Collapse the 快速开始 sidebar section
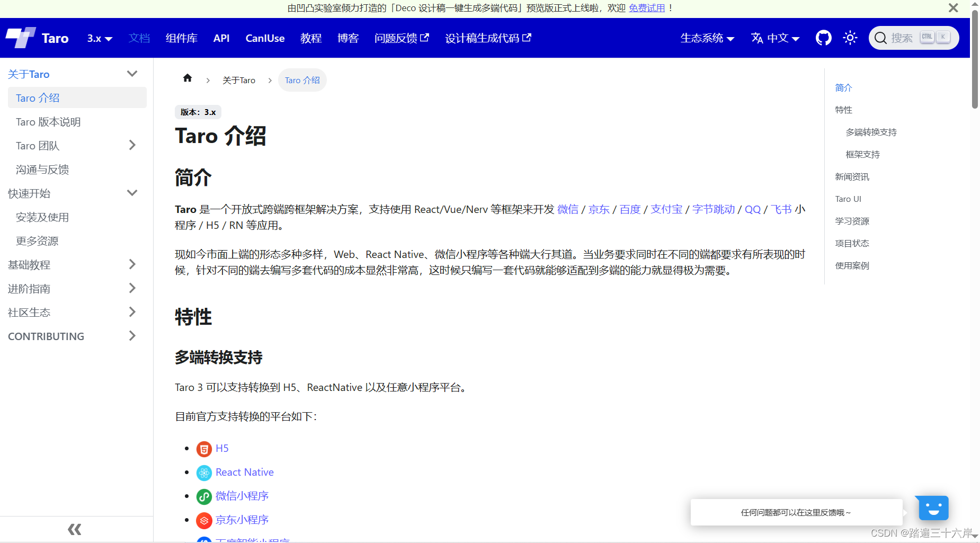Image resolution: width=980 pixels, height=543 pixels. (132, 193)
